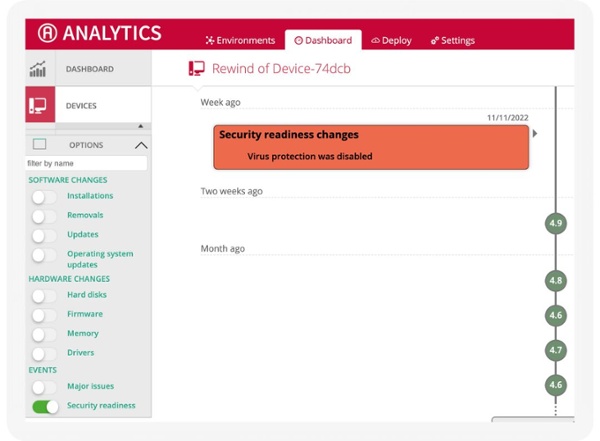The height and width of the screenshot is (441, 600).
Task: Toggle the Hard disks switch
Action: tap(44, 296)
